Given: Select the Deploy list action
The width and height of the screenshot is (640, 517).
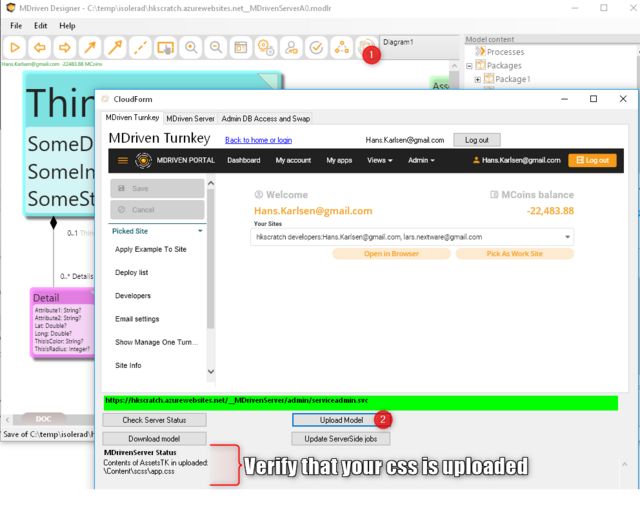Looking at the screenshot, I should pyautogui.click(x=131, y=273).
